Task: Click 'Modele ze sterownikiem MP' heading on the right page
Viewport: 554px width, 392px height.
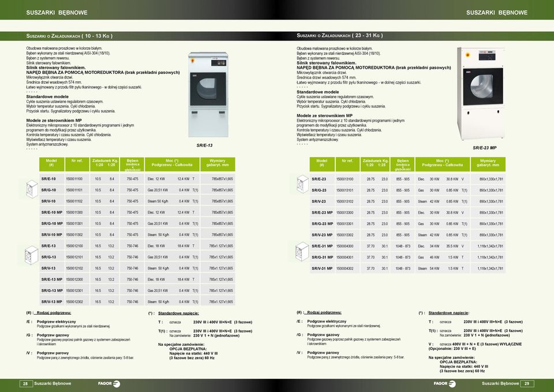Action: pyautogui.click(x=324, y=115)
